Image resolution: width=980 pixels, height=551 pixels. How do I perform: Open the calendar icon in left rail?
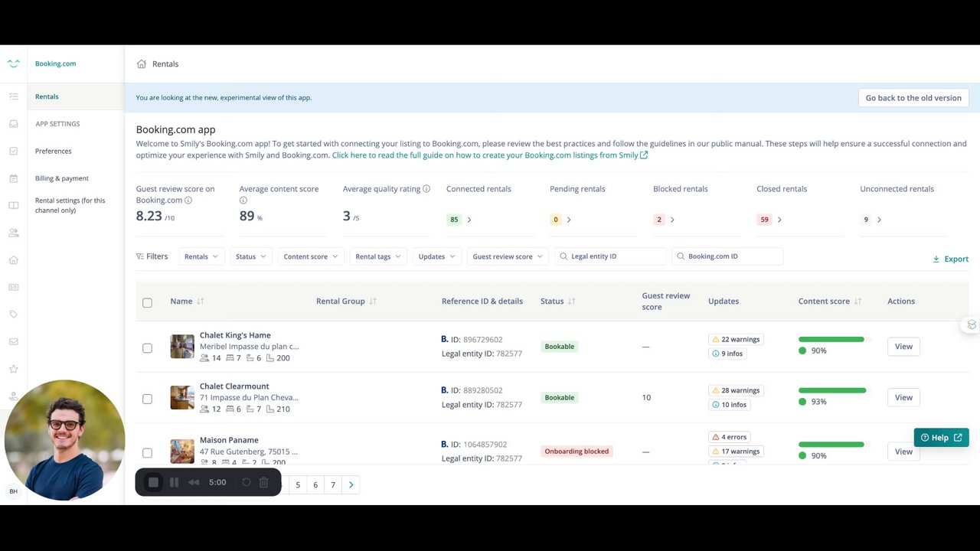(x=13, y=178)
